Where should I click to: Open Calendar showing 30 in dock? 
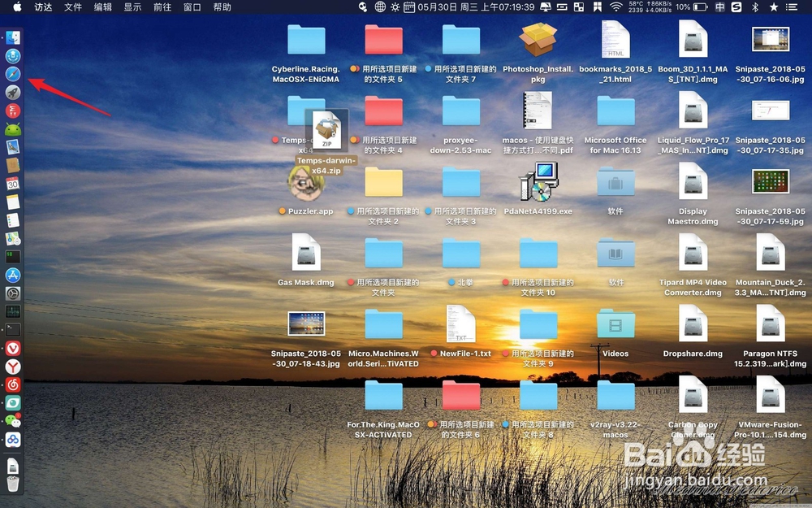click(x=13, y=184)
